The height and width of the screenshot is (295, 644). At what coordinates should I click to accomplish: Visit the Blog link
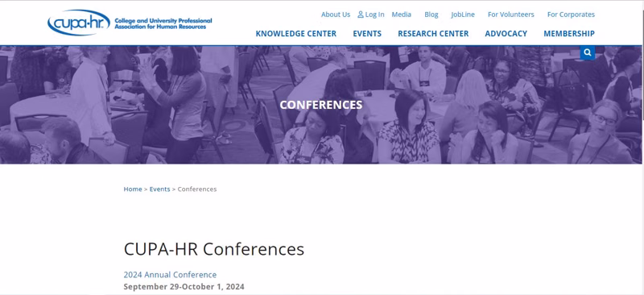pos(431,15)
